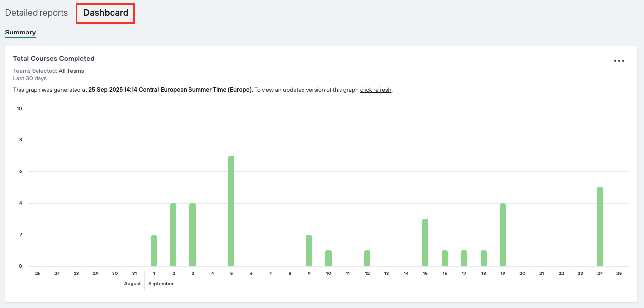Select the Dashboard tab
Viewport: 644px width, 308px height.
click(x=106, y=13)
